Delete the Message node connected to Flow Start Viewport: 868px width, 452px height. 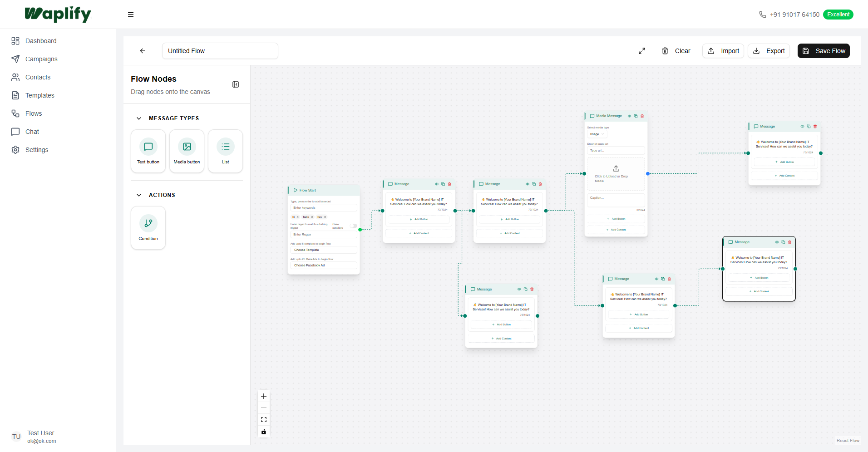(x=449, y=184)
